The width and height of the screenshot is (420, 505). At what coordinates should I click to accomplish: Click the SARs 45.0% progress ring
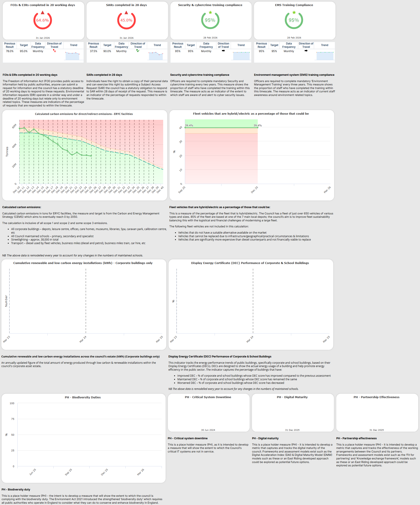pyautogui.click(x=126, y=20)
